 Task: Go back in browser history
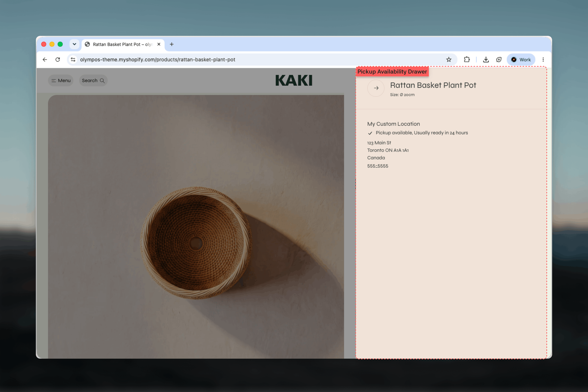[45, 60]
